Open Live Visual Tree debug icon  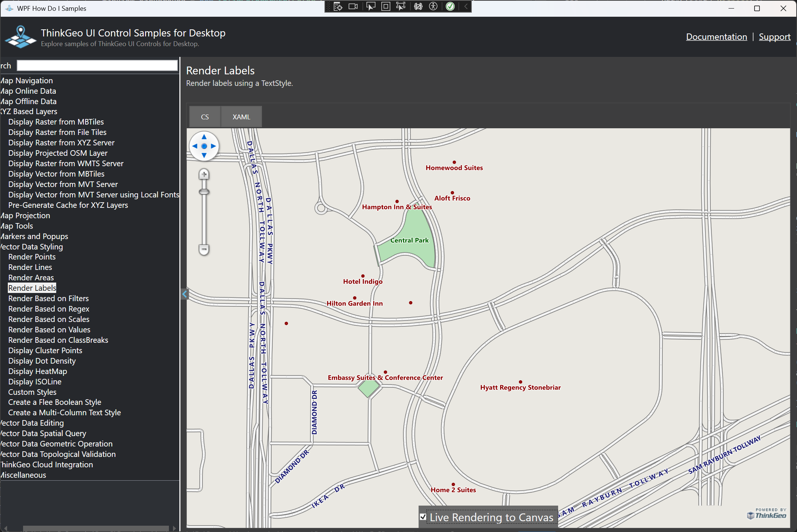[x=338, y=6]
